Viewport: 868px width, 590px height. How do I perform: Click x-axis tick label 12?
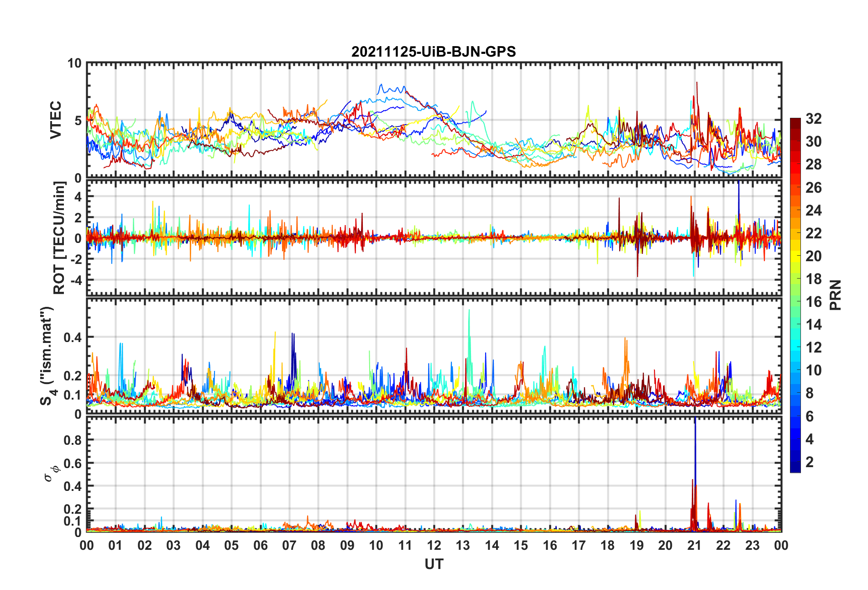click(x=434, y=546)
